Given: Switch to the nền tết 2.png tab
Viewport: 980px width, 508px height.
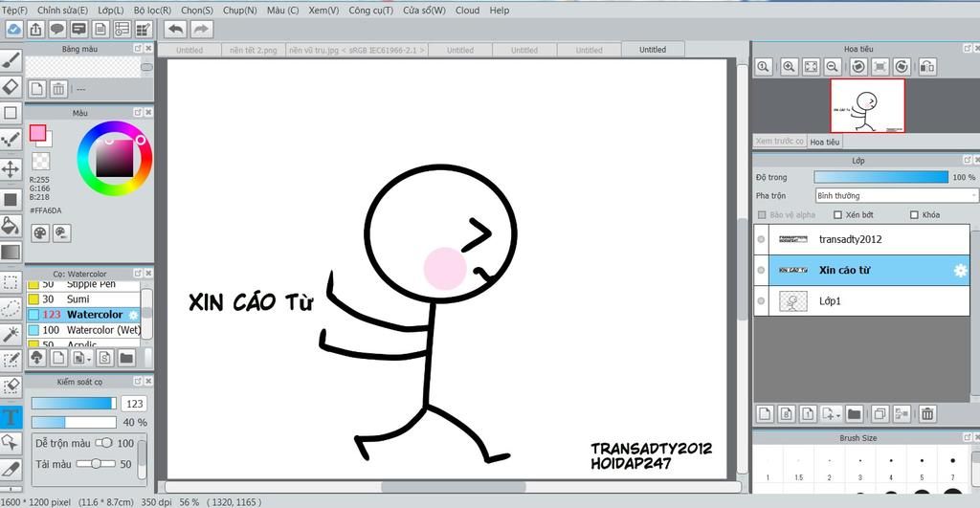Looking at the screenshot, I should (x=253, y=50).
